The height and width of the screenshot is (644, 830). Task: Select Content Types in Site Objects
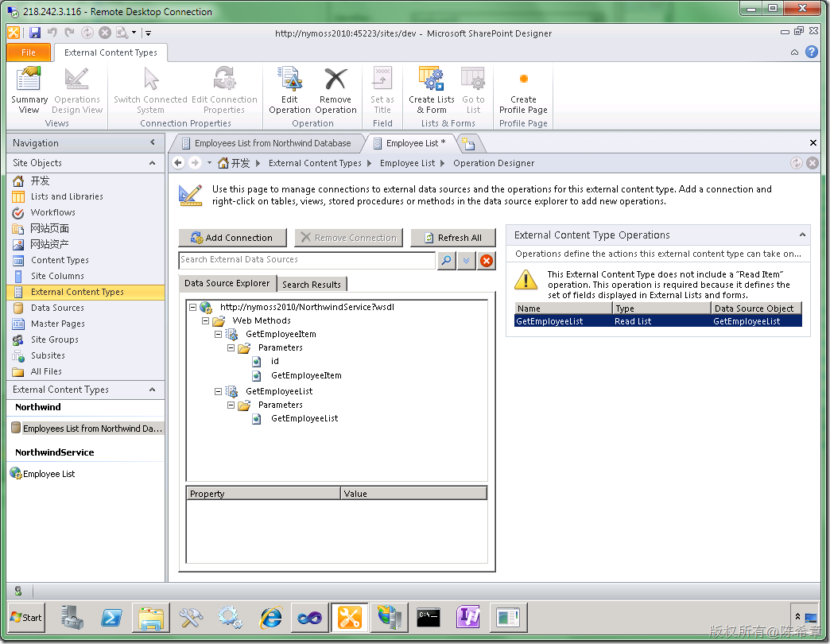click(60, 260)
